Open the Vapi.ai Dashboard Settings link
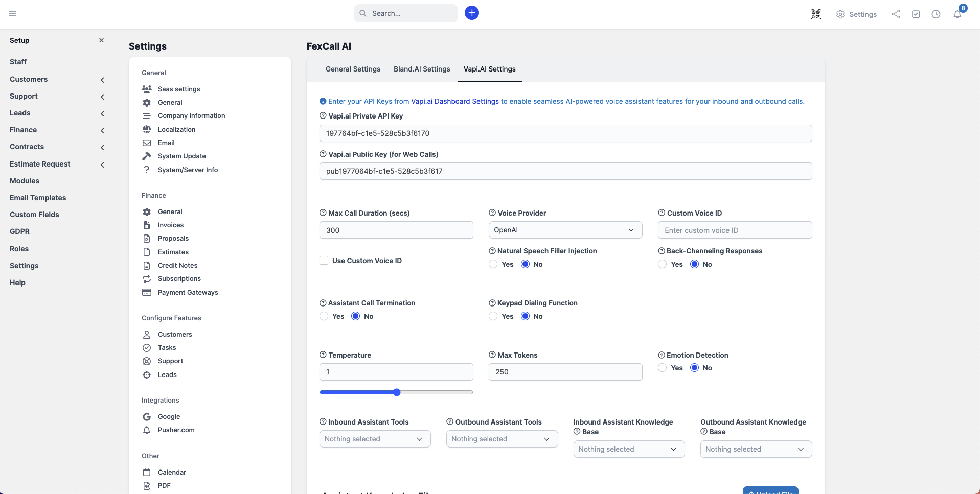 pos(454,101)
